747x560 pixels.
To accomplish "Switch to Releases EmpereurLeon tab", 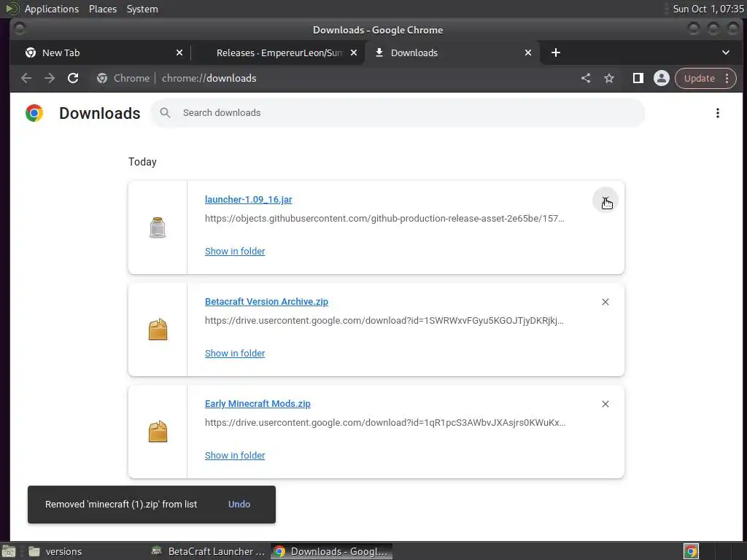I will 279,52.
